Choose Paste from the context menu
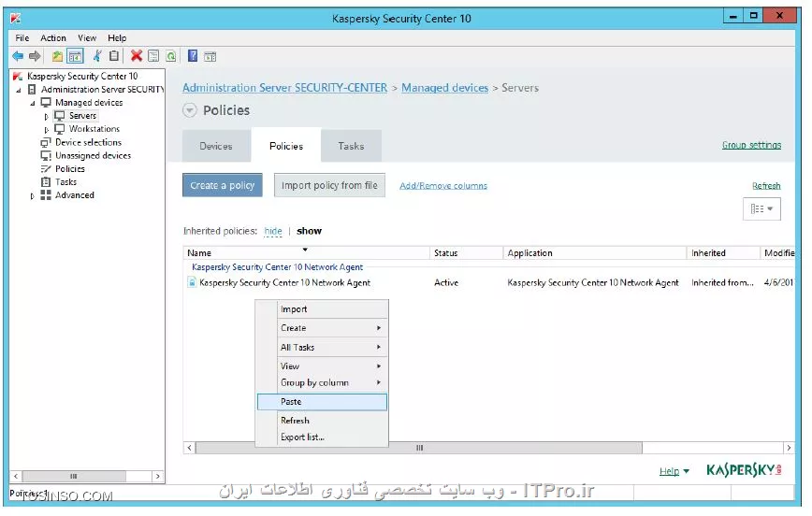The height and width of the screenshot is (516, 812). coord(322,402)
